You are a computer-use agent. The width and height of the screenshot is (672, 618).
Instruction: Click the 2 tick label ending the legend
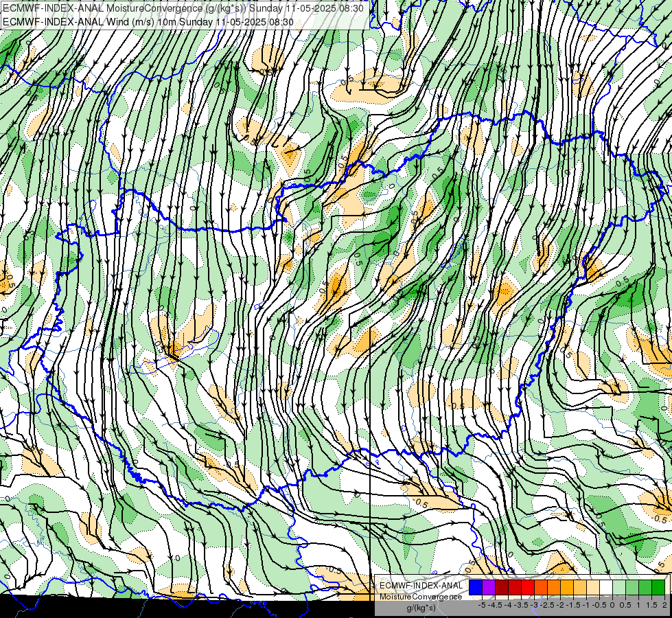pyautogui.click(x=664, y=605)
